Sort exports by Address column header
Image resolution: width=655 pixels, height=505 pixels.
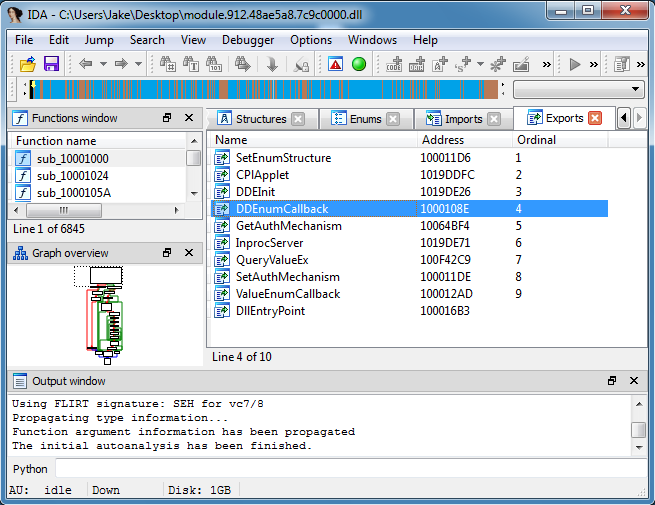point(465,140)
